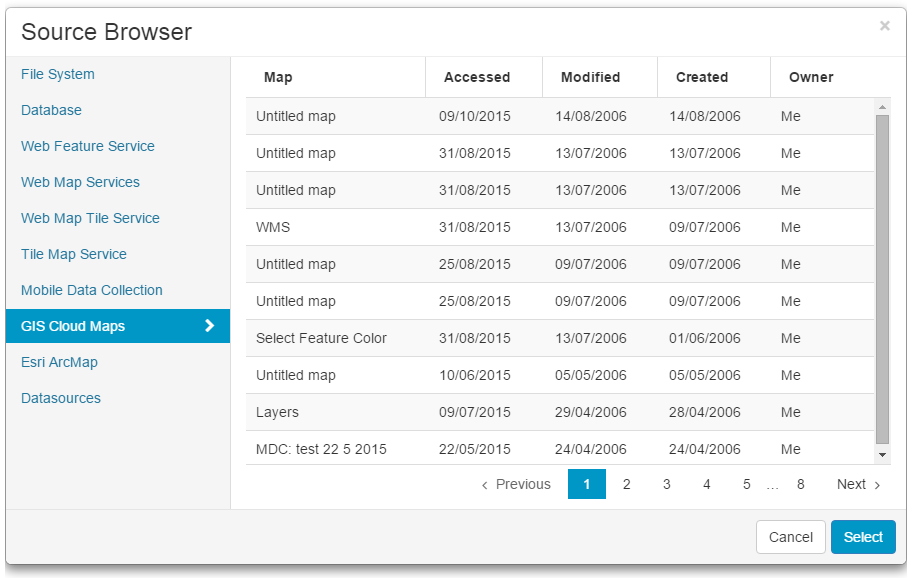The image size is (912, 578).
Task: Click the GIS Cloud Maps chevron arrow
Action: [x=210, y=326]
